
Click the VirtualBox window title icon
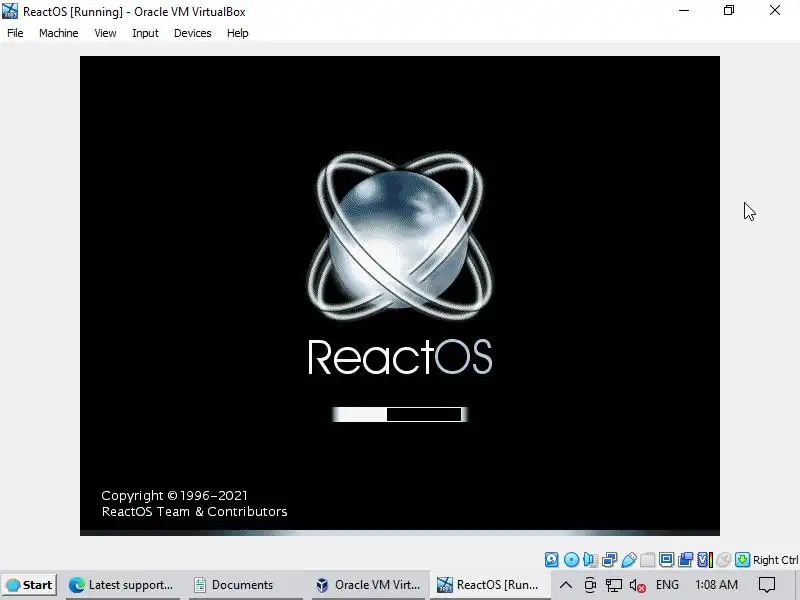[x=10, y=11]
